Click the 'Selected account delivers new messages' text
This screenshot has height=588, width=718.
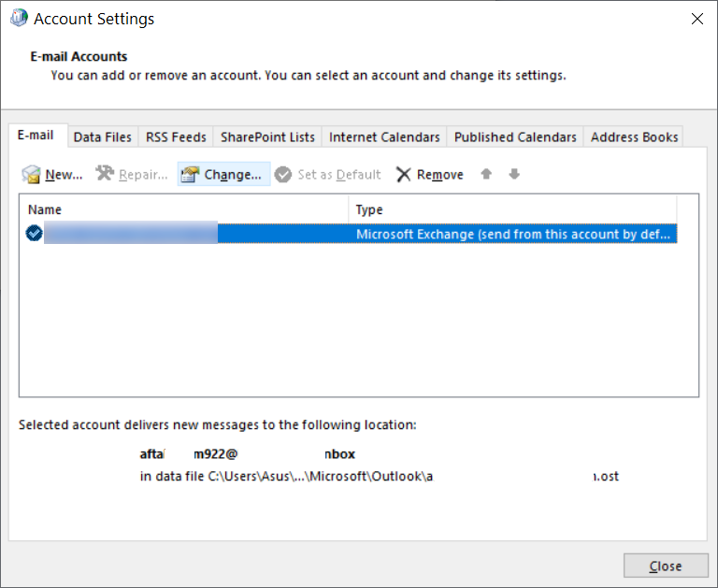click(218, 425)
